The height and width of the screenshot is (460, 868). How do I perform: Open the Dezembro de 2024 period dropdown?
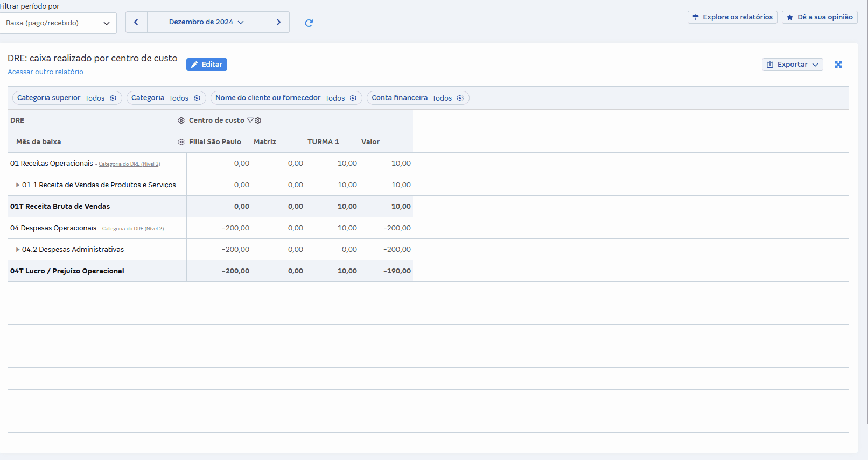[207, 22]
